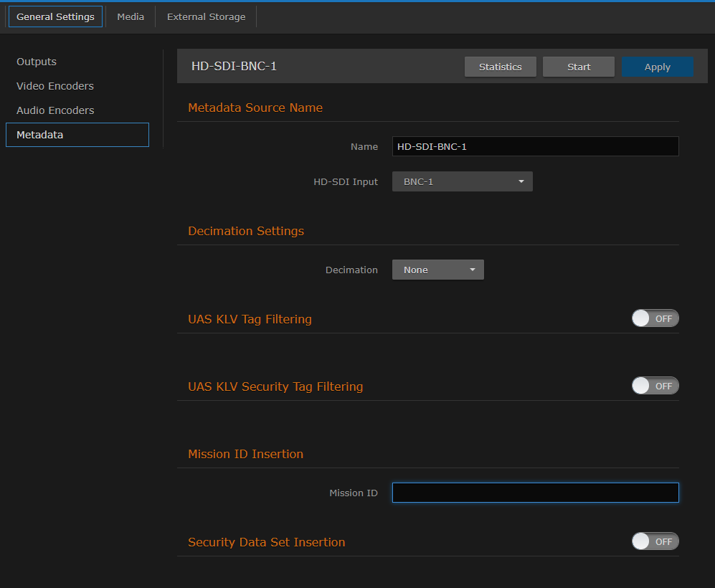Edit the metadata source Name field
The image size is (715, 588).
535,146
